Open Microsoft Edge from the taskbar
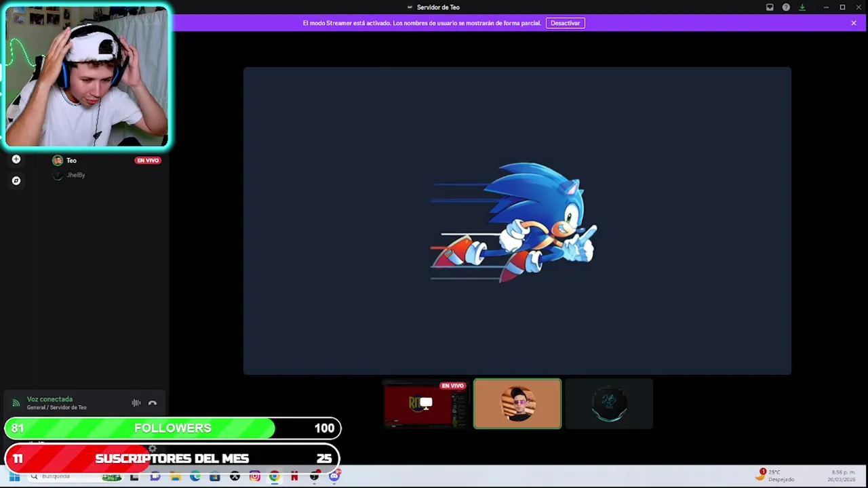This screenshot has width=868, height=488. (195, 476)
